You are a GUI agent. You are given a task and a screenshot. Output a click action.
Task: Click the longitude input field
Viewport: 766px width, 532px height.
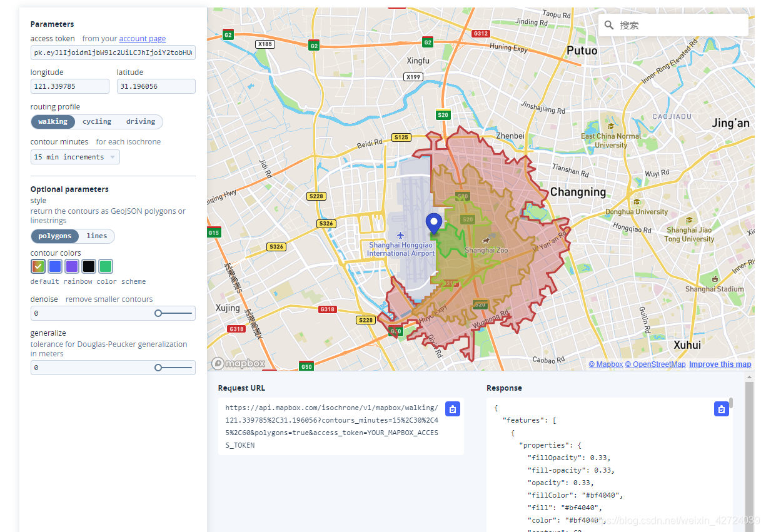pos(70,86)
